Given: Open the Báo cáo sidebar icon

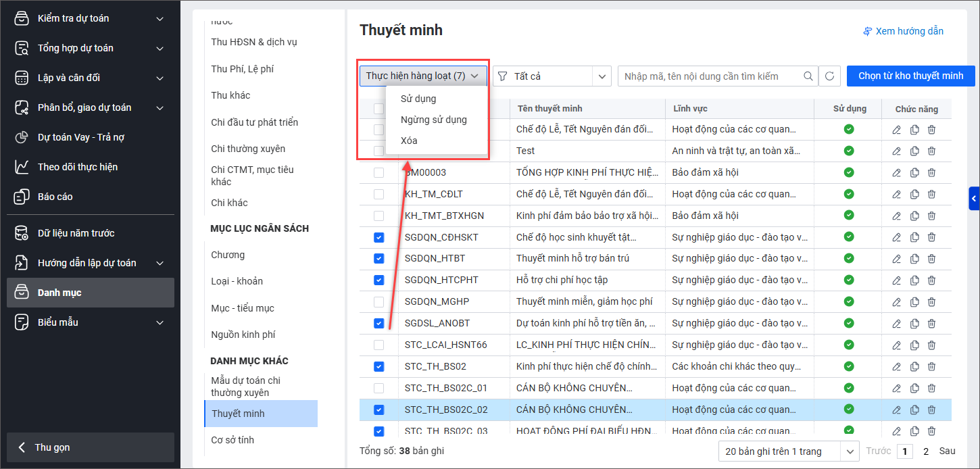Looking at the screenshot, I should [22, 197].
